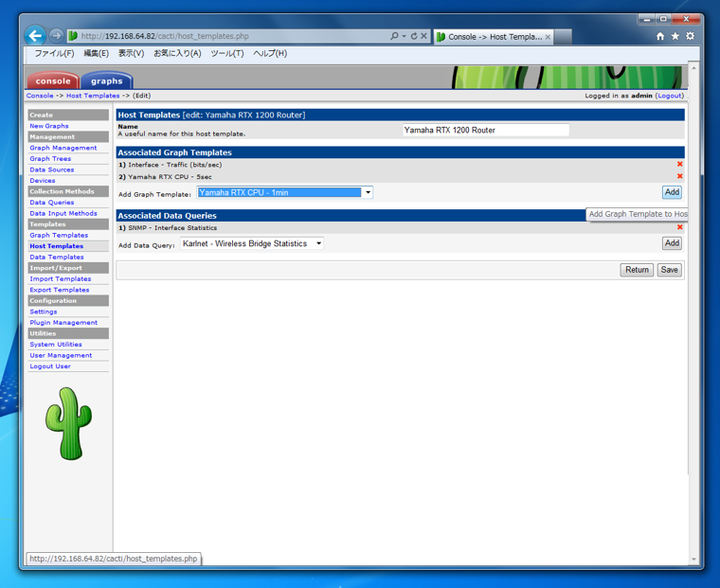Screen dimensions: 720x588
Task: Click the host template Name input field
Action: (486, 130)
